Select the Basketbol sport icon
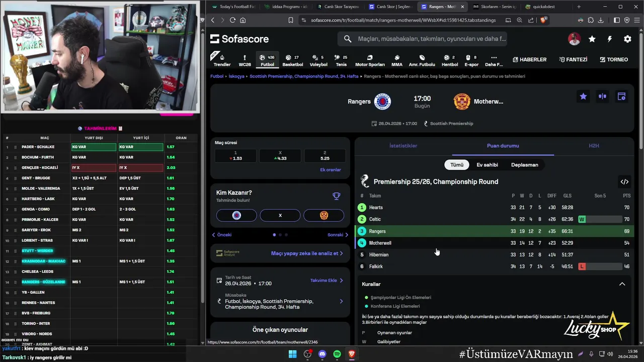 click(x=293, y=60)
